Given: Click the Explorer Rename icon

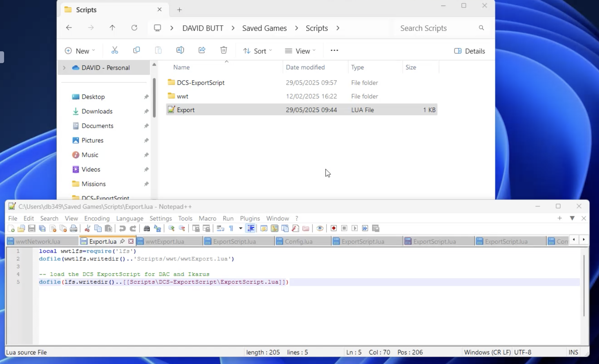Looking at the screenshot, I should click(180, 50).
